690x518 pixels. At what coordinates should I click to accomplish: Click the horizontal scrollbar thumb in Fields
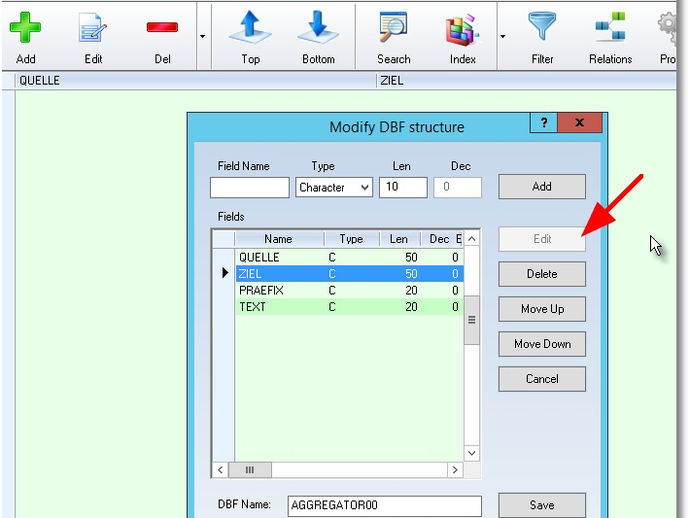250,470
